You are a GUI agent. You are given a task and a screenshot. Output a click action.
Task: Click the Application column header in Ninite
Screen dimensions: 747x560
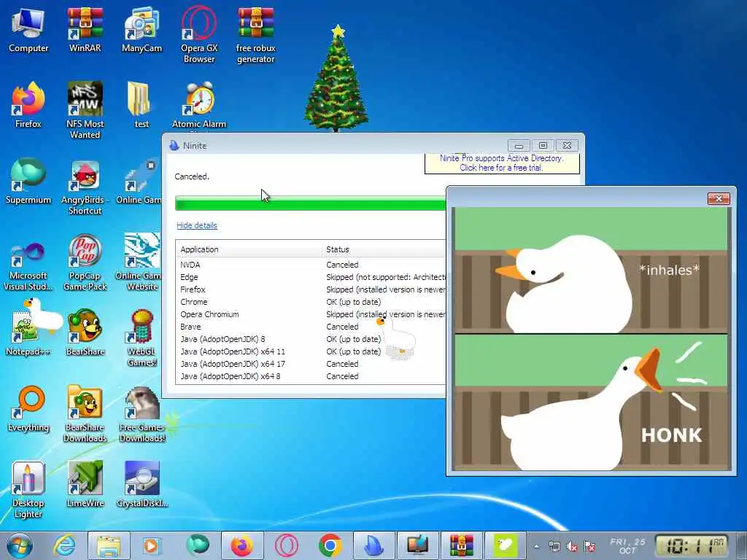[x=249, y=249]
